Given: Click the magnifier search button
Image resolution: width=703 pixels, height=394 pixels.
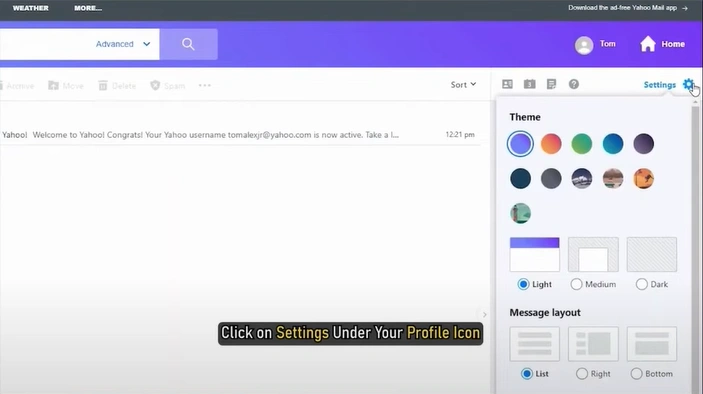Looking at the screenshot, I should [x=188, y=44].
